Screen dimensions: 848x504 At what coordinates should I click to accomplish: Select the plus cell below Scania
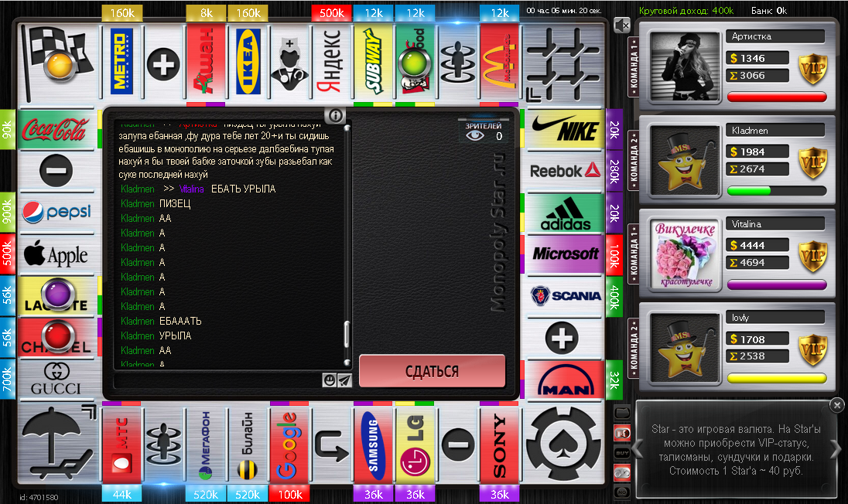[x=562, y=338]
